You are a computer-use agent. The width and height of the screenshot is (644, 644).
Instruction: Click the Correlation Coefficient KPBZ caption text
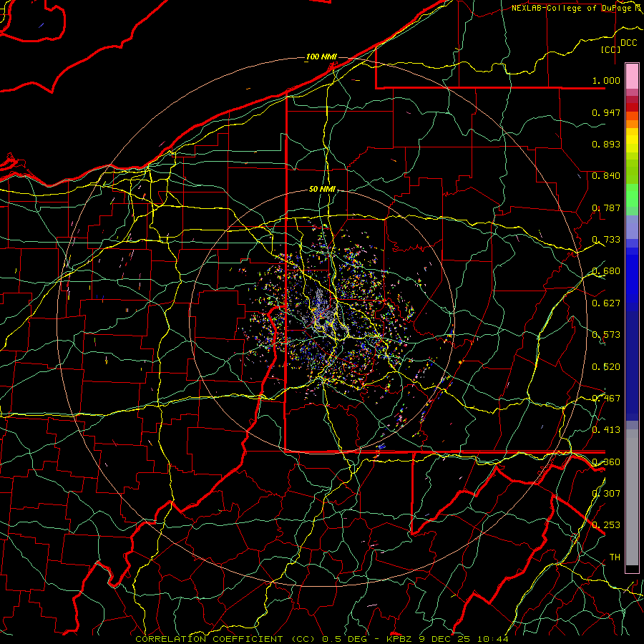322,639
